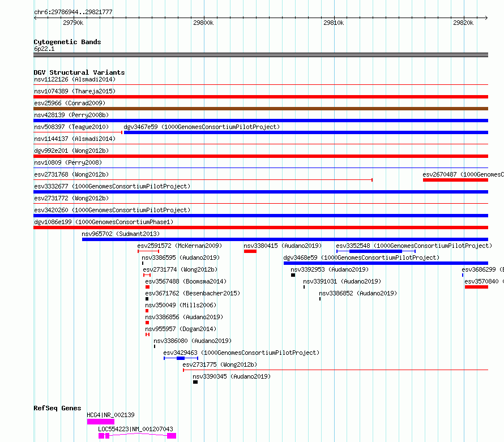Click the esv2731775 (Wong2012b) label
This screenshot has width=504, height=442.
220,364
